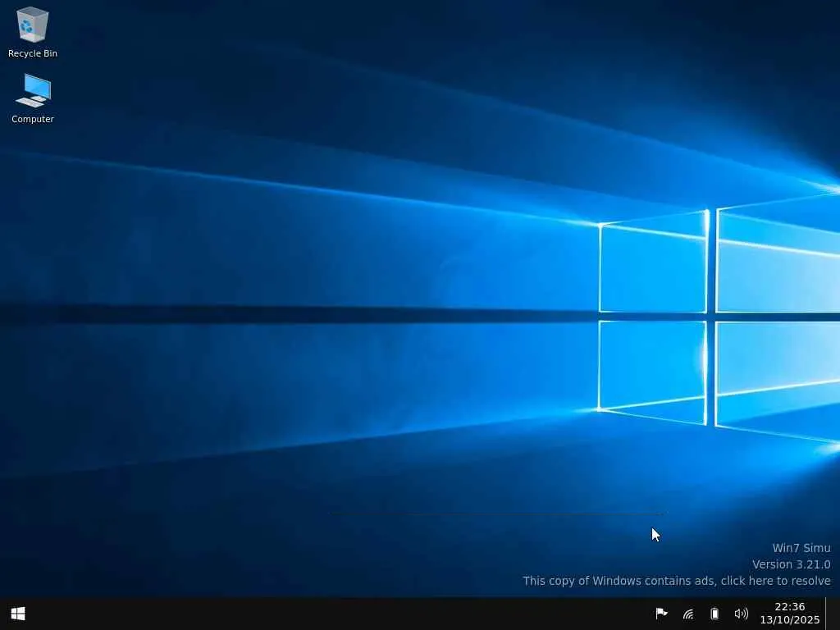Image resolution: width=840 pixels, height=630 pixels.
Task: Click the Show Desktop strip after the clock
Action: pyautogui.click(x=833, y=614)
